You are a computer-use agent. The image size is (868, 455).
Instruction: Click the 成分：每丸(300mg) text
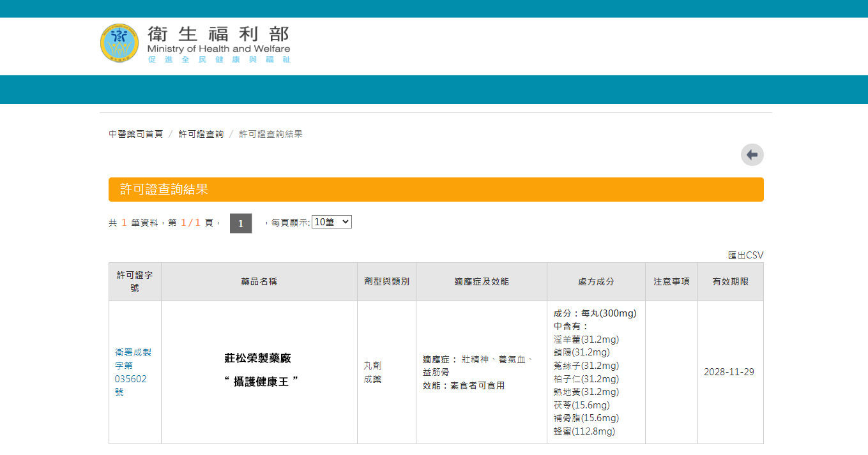[595, 313]
